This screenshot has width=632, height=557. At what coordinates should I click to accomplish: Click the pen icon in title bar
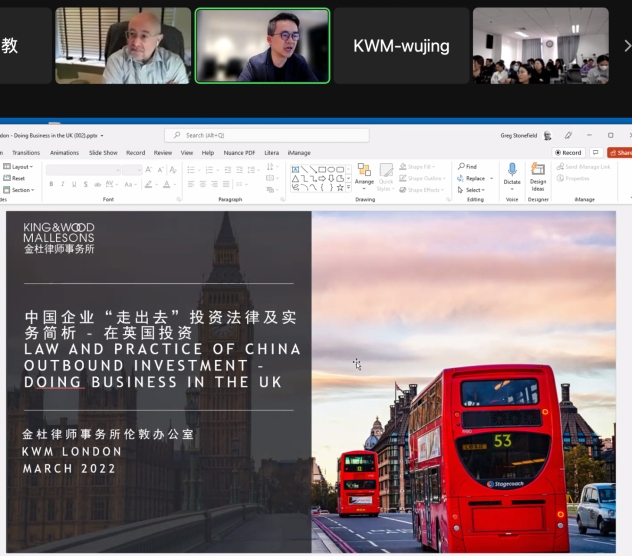pyautogui.click(x=568, y=135)
